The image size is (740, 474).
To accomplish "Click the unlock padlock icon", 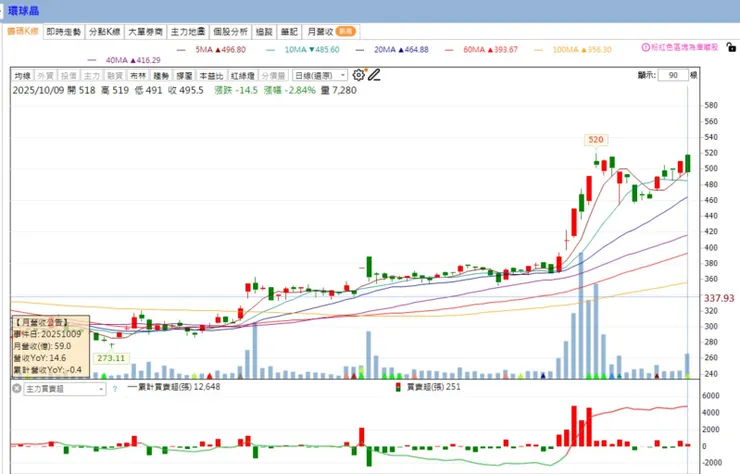I will pyautogui.click(x=731, y=47).
